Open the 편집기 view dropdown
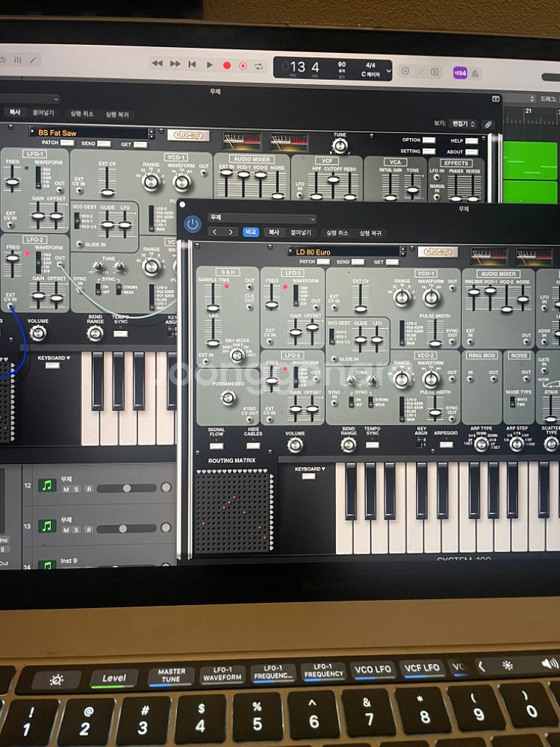The image size is (560, 747). click(464, 123)
